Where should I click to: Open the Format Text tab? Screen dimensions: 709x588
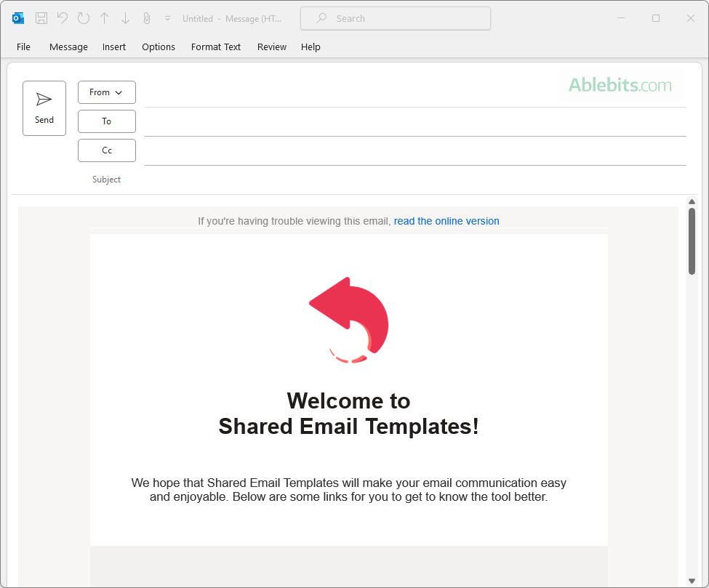[x=216, y=47]
